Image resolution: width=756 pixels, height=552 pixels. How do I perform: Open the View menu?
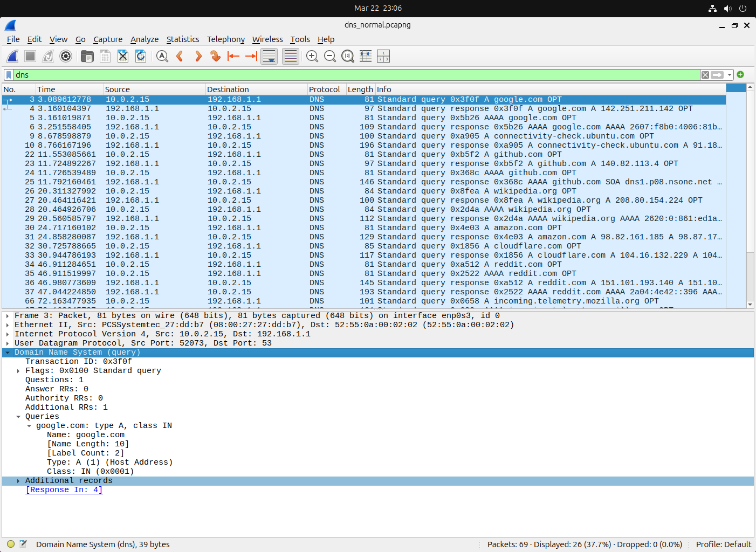click(x=58, y=39)
